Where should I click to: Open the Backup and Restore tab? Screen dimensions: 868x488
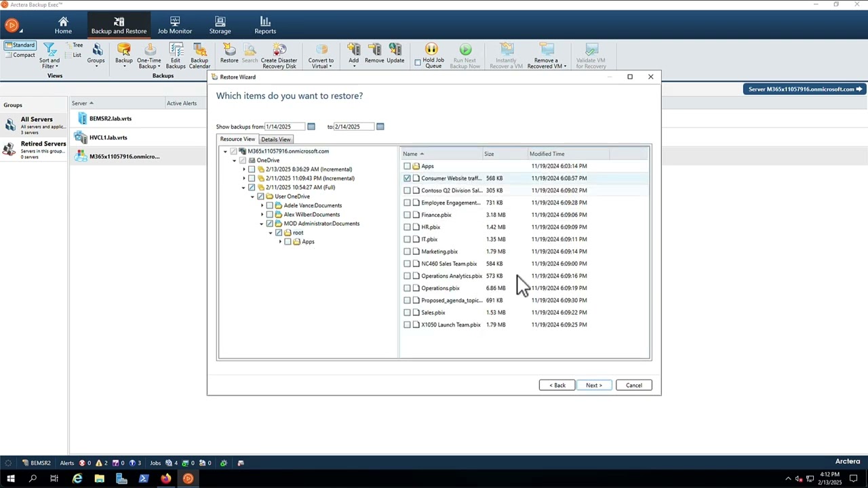[x=119, y=26]
